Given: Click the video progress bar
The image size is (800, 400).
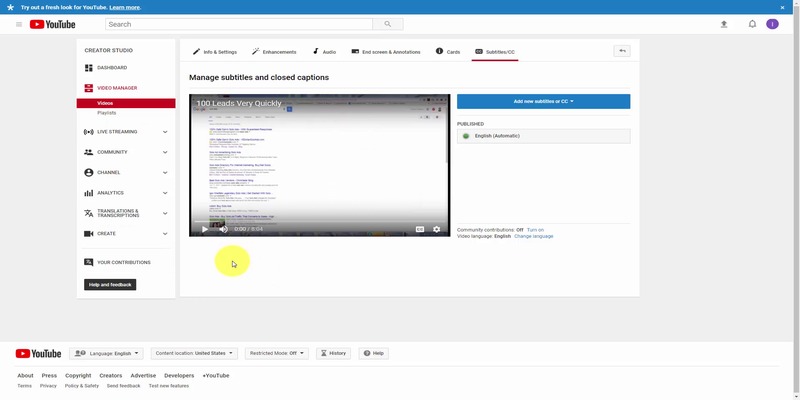Looking at the screenshot, I should pos(320,220).
